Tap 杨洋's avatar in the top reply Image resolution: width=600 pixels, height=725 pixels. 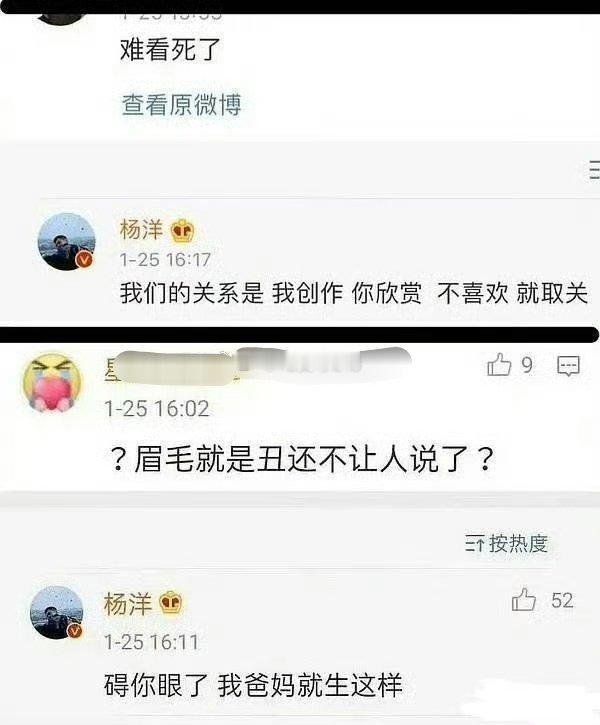[66, 241]
